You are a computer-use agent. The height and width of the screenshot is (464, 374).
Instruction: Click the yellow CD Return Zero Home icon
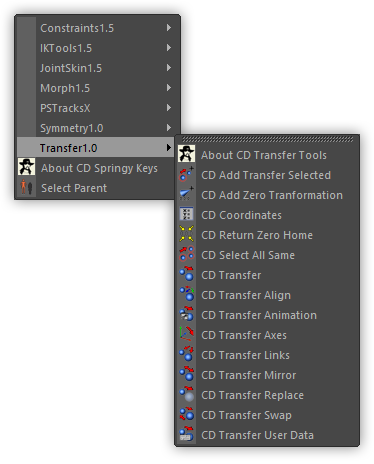click(x=186, y=235)
